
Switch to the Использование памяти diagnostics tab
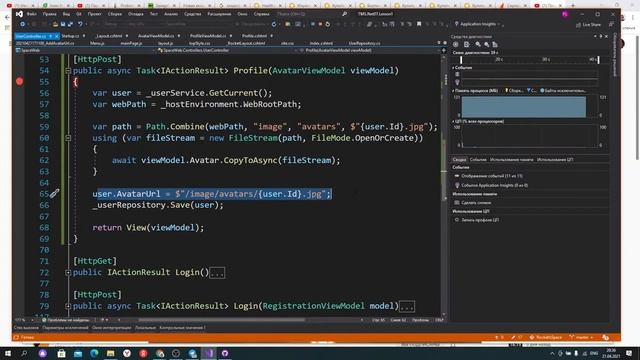pyautogui.click(x=511, y=160)
